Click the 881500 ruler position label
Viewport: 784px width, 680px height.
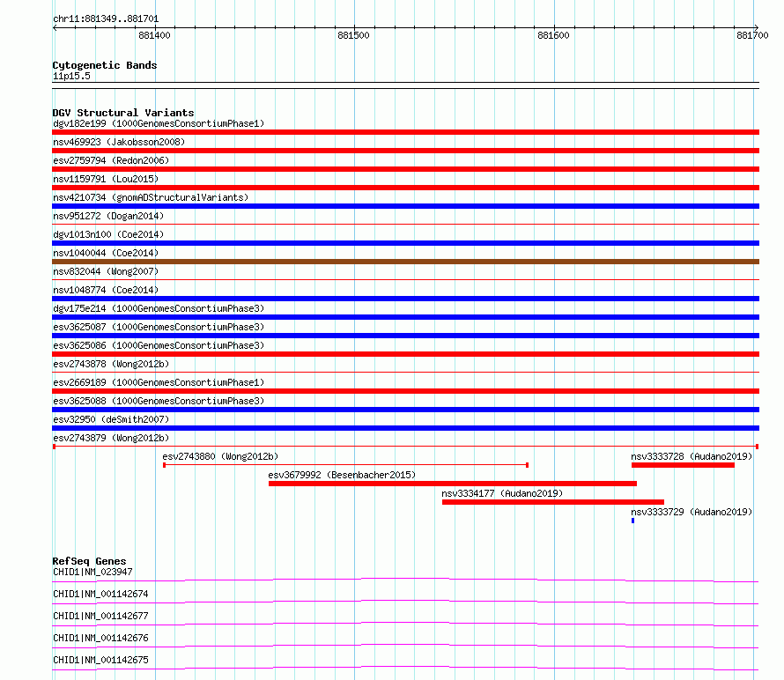(353, 35)
